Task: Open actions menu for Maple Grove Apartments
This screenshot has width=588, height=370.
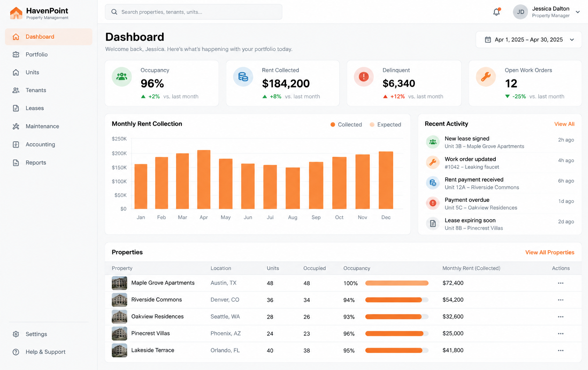Action: [560, 283]
